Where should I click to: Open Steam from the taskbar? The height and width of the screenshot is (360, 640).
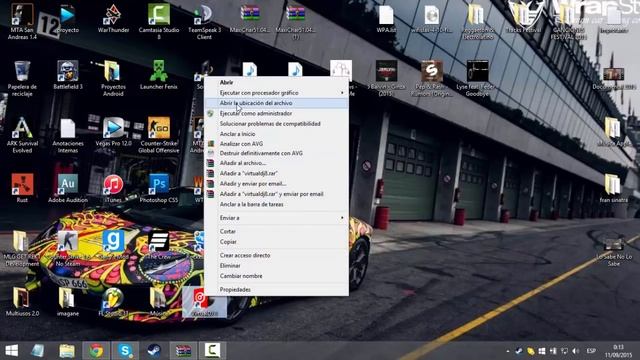coord(154,351)
